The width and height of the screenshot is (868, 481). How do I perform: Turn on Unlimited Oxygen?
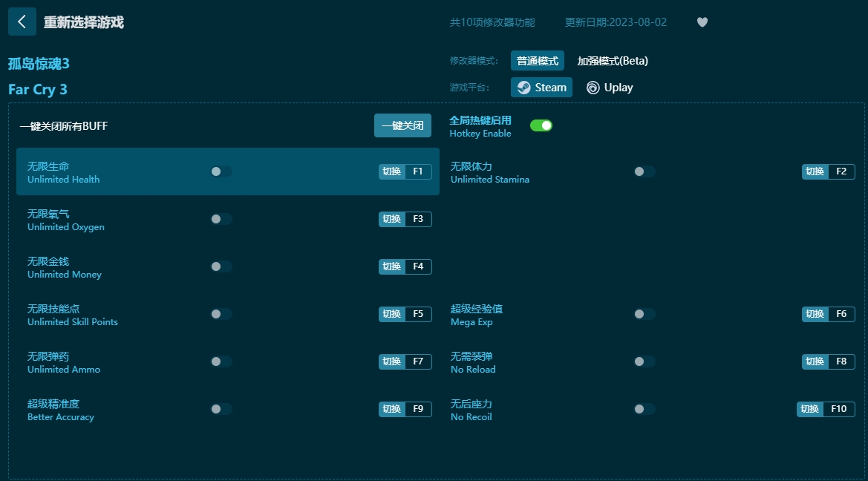pos(221,218)
